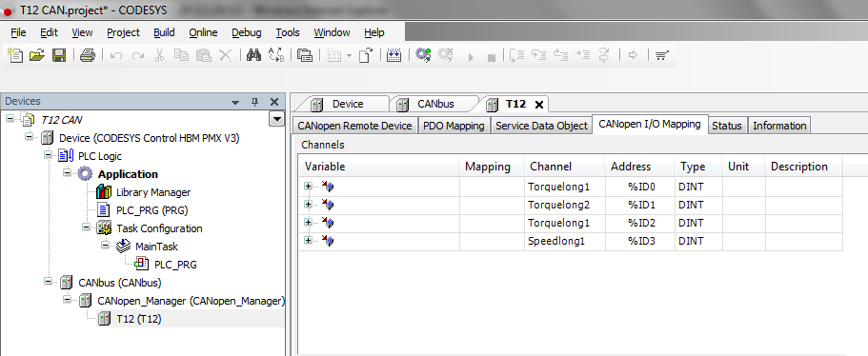Click the Run to Cursor debug icon
The image size is (868, 356).
tap(583, 55)
